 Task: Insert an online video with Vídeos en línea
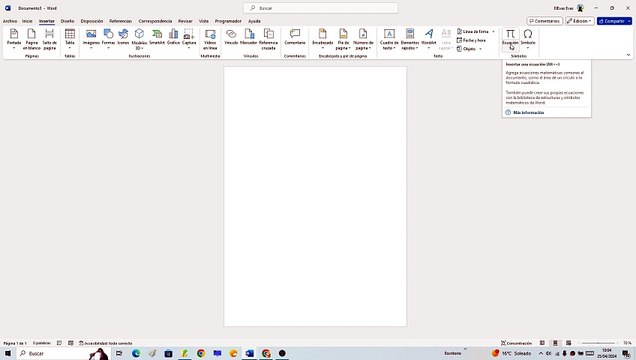click(x=210, y=39)
